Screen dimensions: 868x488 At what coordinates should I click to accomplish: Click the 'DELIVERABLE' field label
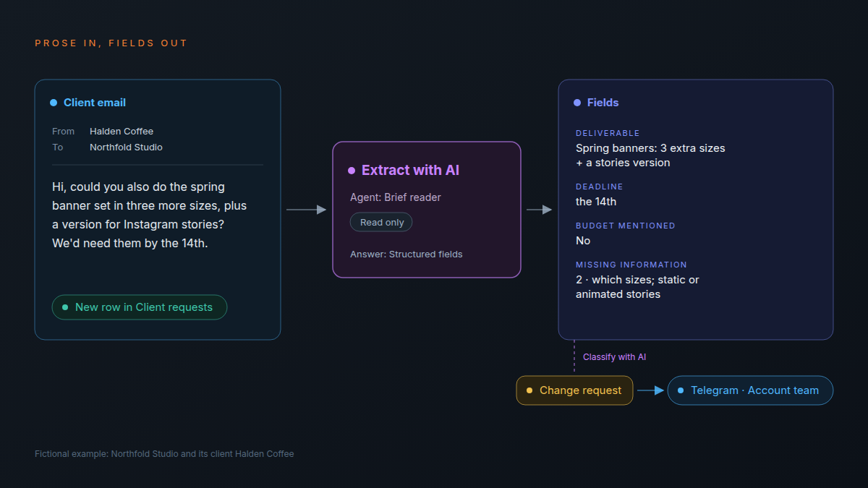(x=608, y=133)
